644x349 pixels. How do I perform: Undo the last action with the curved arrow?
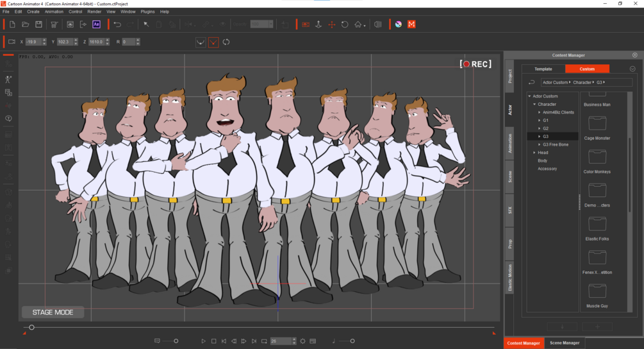click(117, 24)
